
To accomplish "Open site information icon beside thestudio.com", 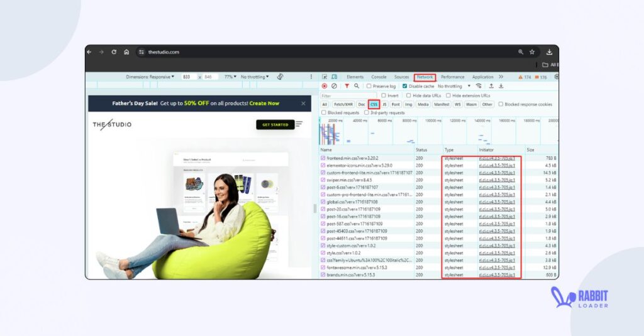I will pos(142,52).
